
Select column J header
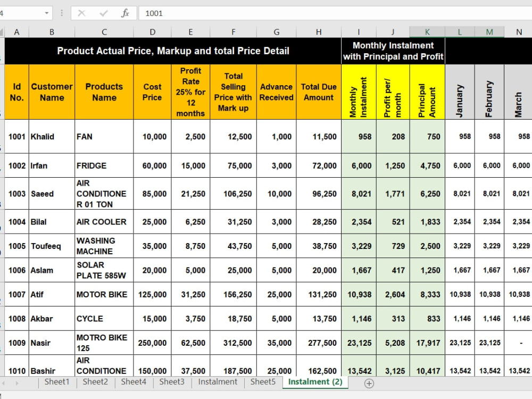393,32
